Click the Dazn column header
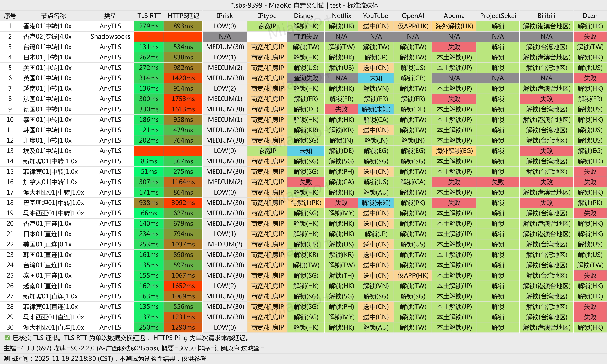The height and width of the screenshot is (364, 607). pos(590,16)
